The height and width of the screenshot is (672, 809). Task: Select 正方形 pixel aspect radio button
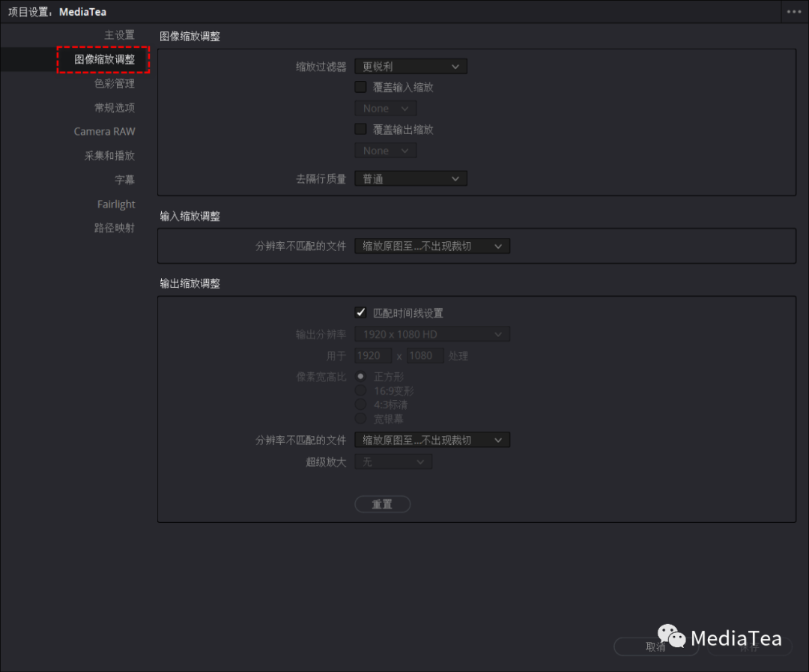[x=360, y=376]
